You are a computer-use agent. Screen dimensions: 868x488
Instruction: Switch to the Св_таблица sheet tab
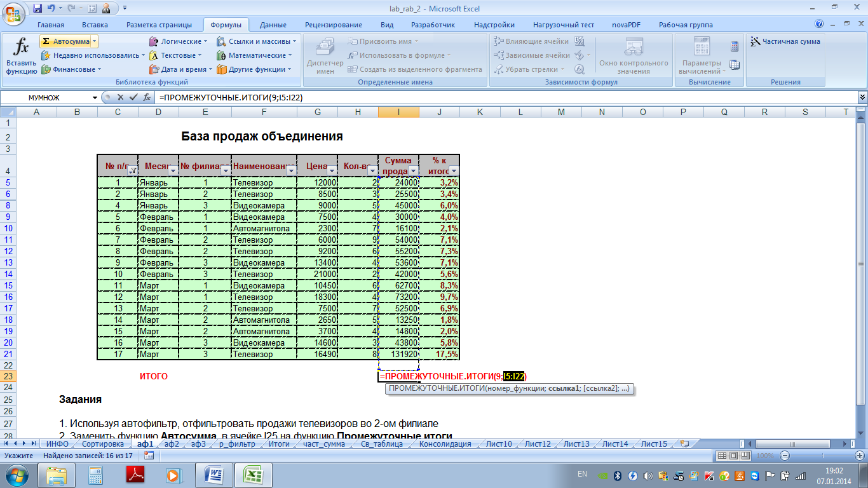[381, 444]
